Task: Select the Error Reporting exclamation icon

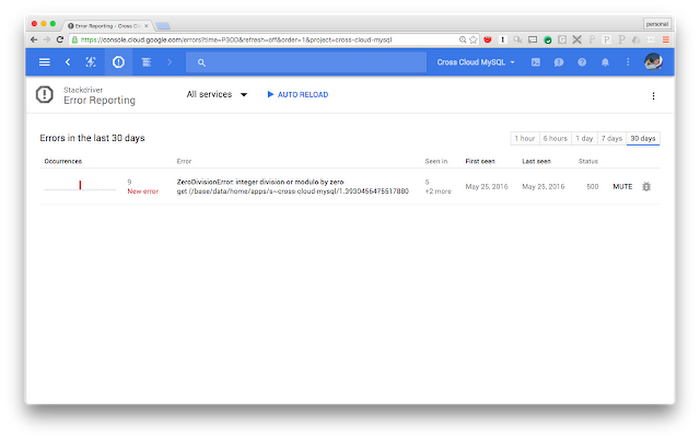Action: [x=118, y=62]
